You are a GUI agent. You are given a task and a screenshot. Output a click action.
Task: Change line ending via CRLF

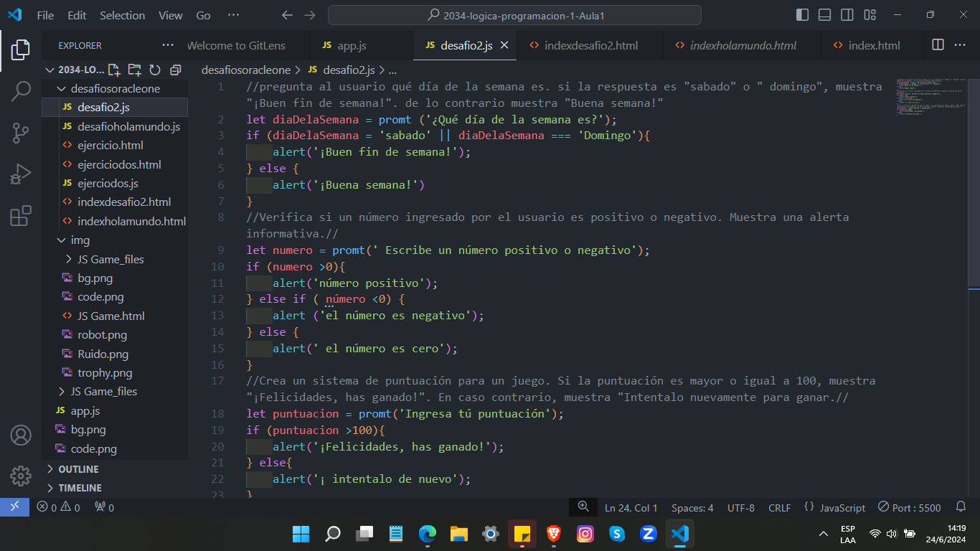780,507
